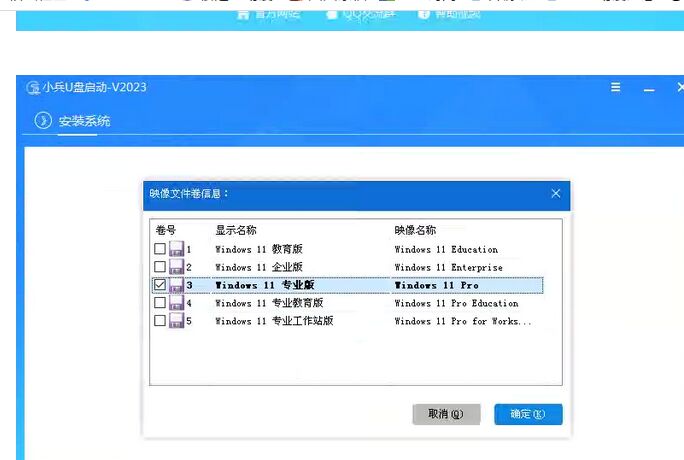Close the 映像文件卷信息 dialog

(x=555, y=194)
